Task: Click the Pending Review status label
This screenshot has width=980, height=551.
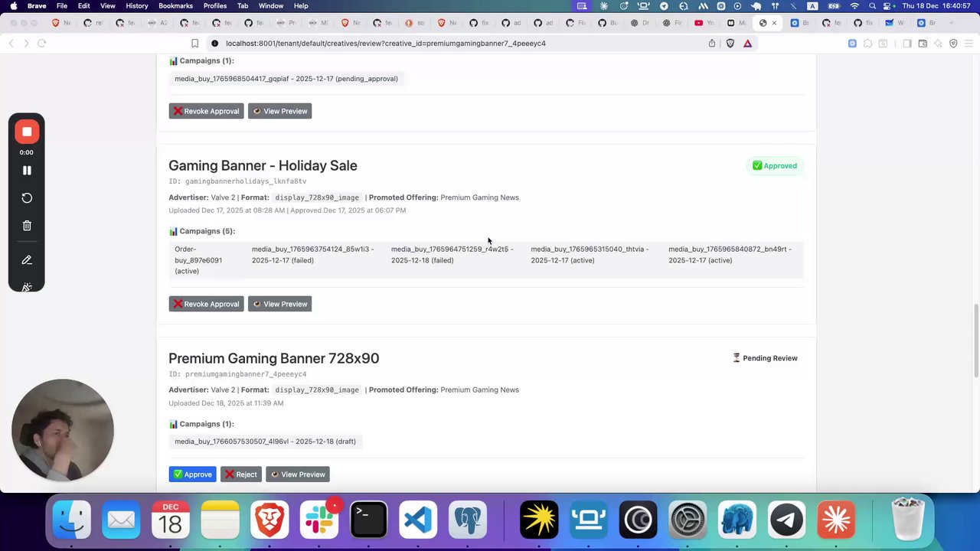Action: (765, 358)
